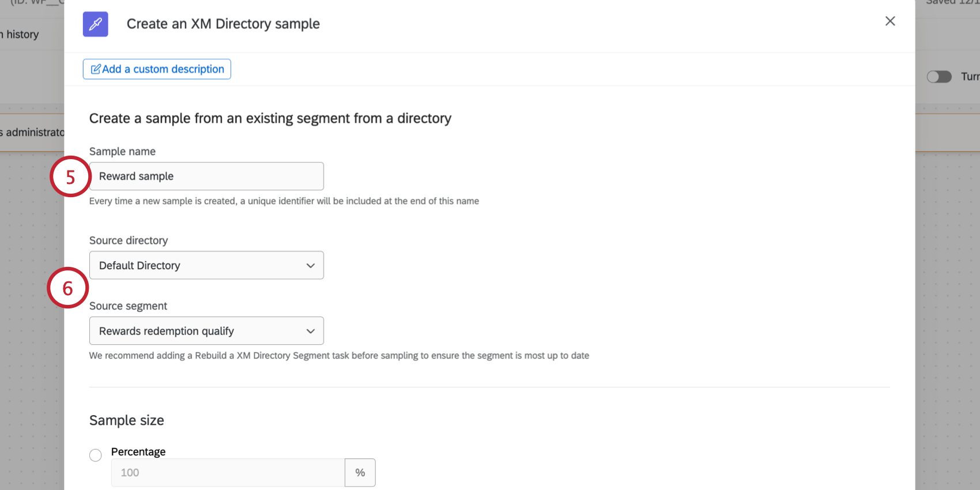Click the red circle marked 5
The width and height of the screenshot is (980, 490).
pos(70,177)
